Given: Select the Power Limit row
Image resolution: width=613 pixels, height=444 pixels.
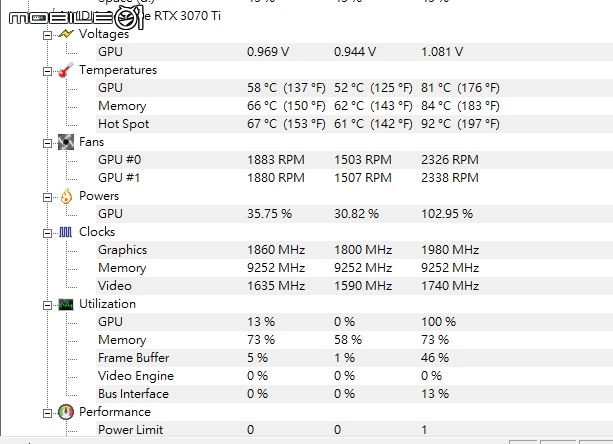Looking at the screenshot, I should (354, 429).
